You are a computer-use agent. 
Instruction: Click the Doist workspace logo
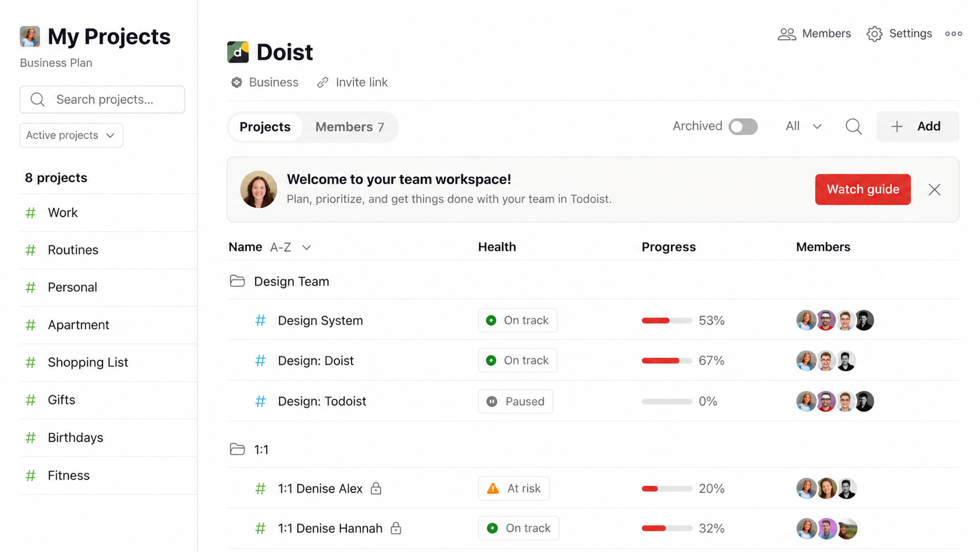pyautogui.click(x=238, y=52)
